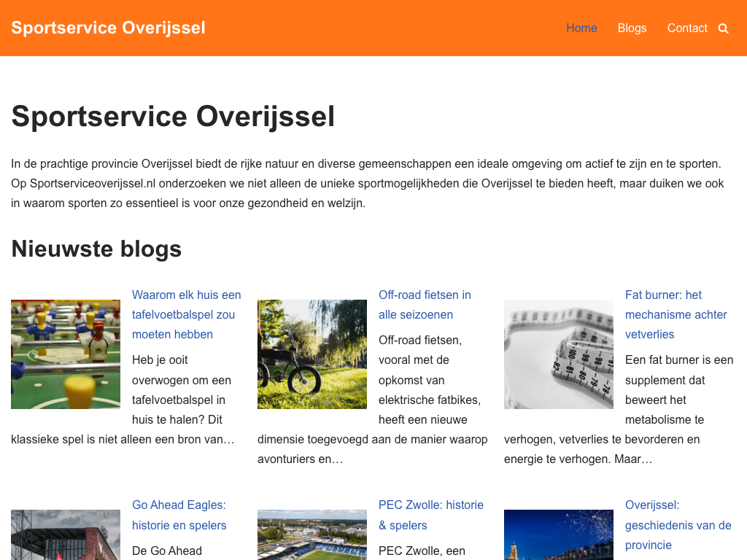
Task: Click the PEC Zwolle aerial stadium thumbnail
Action: coord(312,534)
